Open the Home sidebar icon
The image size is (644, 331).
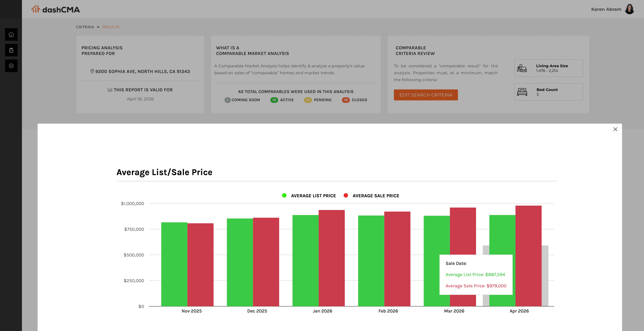(x=11, y=35)
